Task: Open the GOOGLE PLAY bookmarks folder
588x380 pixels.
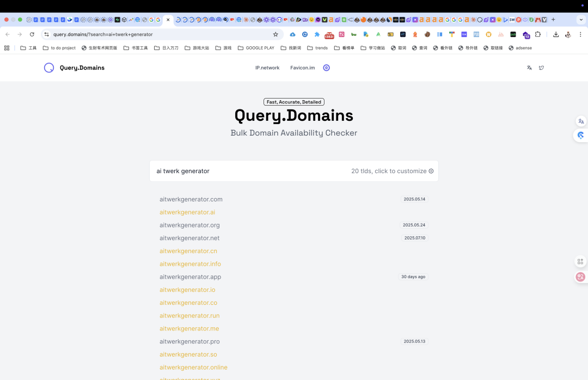Action: tap(256, 48)
